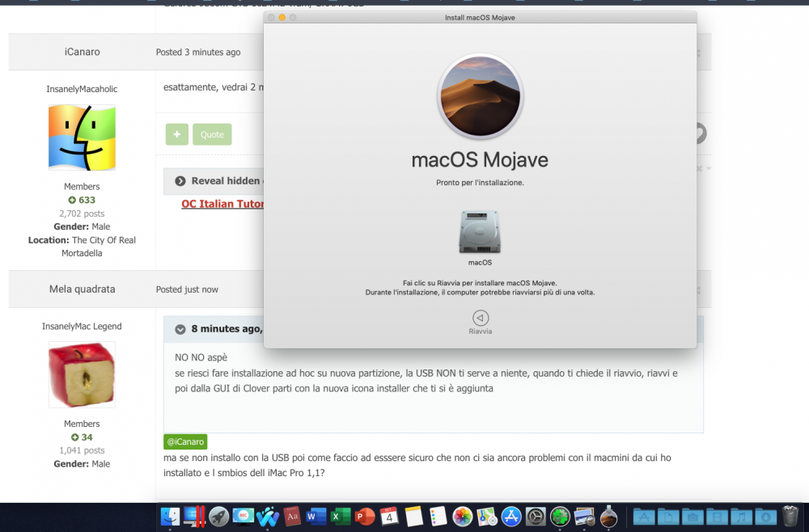Image resolution: width=809 pixels, height=532 pixels.
Task: Open Dictionary app from the dock
Action: tap(292, 517)
